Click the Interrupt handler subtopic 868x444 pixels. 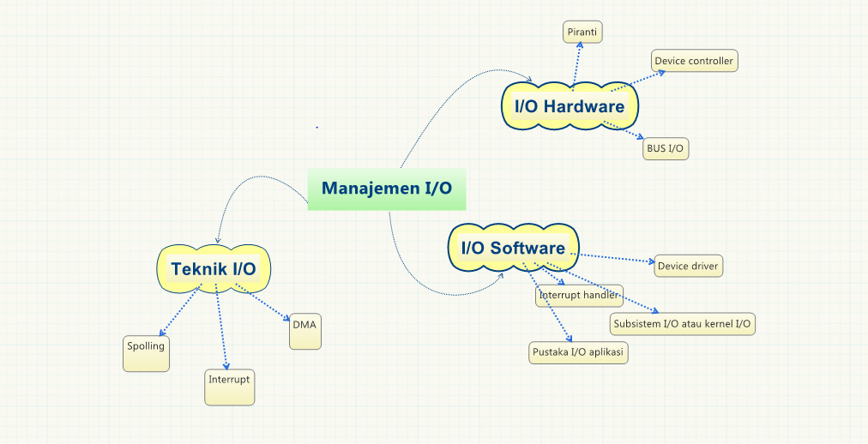(x=579, y=295)
